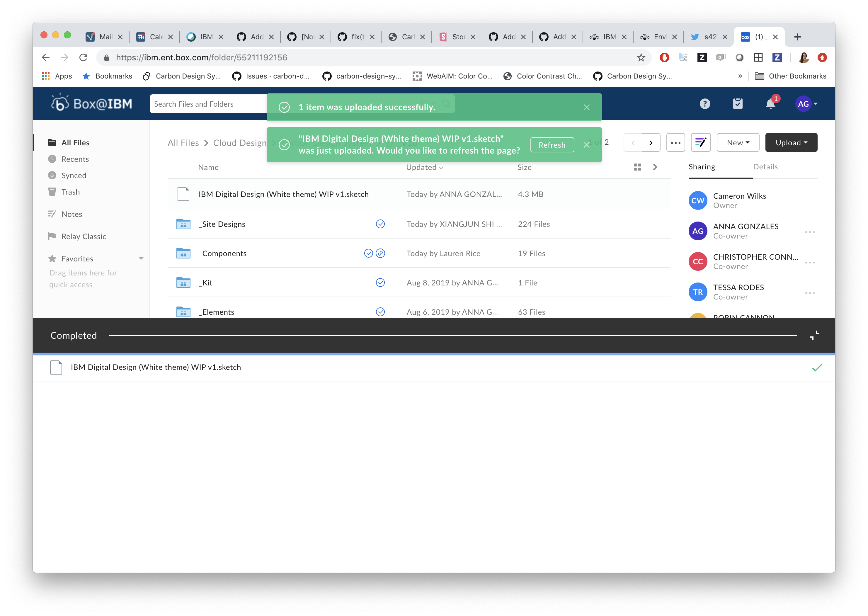
Task: Click the shared link badge on _Components
Action: [x=380, y=253]
